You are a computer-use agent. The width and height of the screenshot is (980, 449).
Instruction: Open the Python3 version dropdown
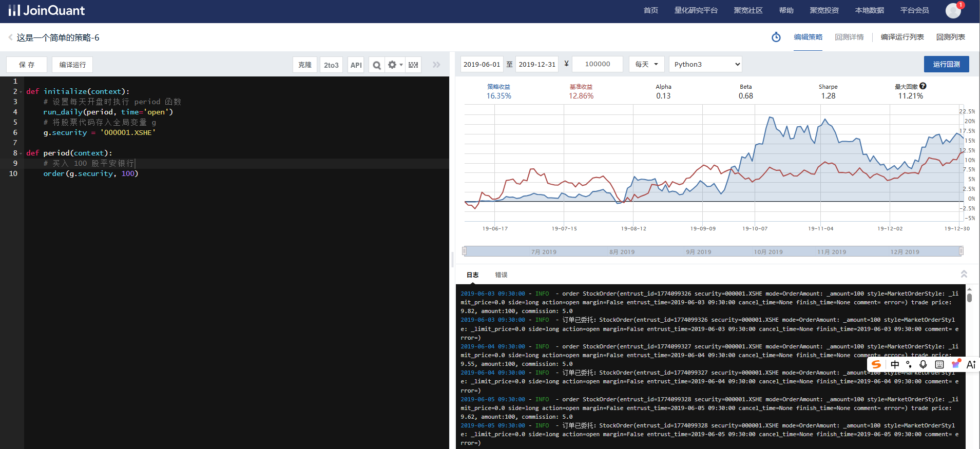(705, 64)
